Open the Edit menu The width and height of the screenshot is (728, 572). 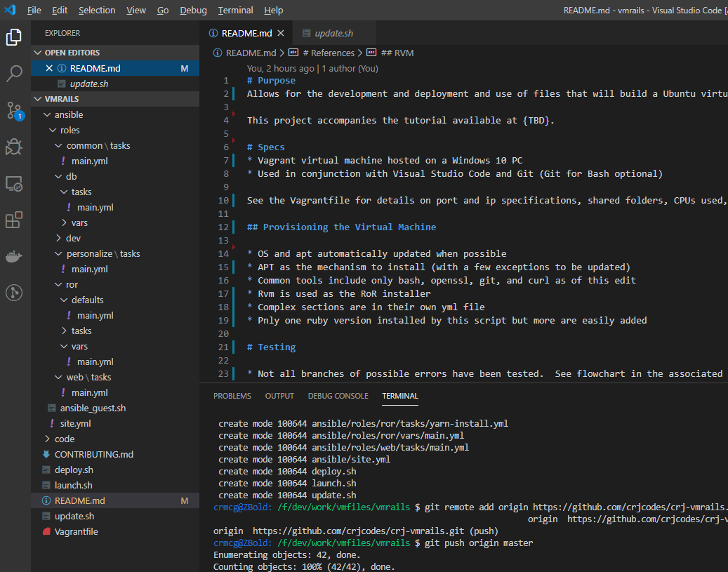(x=60, y=10)
